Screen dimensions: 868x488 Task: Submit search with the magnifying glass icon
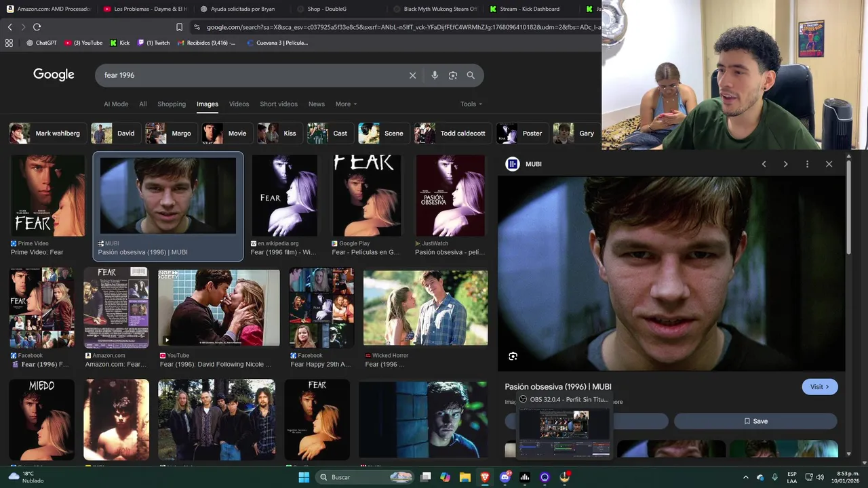(x=471, y=75)
